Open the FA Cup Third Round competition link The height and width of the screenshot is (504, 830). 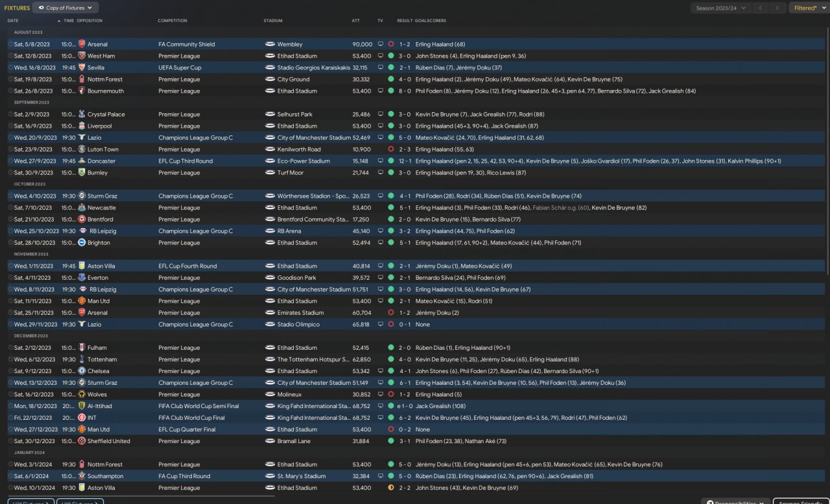pyautogui.click(x=184, y=475)
